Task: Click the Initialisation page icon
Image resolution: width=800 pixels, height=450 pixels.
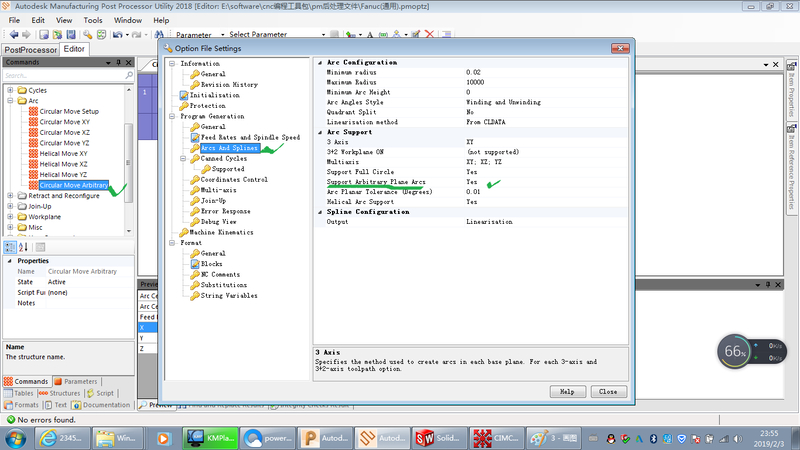Action: coord(182,95)
